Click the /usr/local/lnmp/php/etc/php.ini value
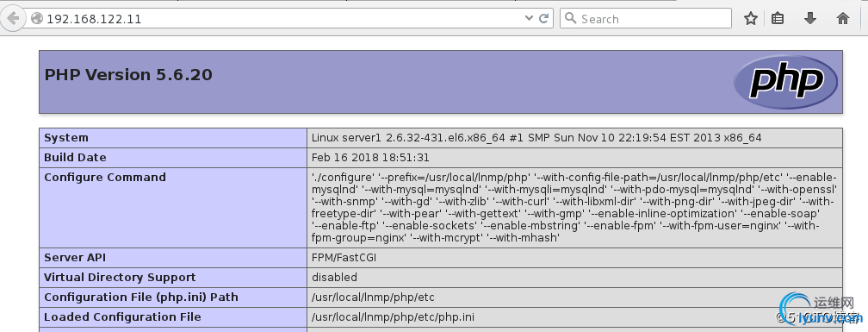This screenshot has height=332, width=868. coord(393,317)
